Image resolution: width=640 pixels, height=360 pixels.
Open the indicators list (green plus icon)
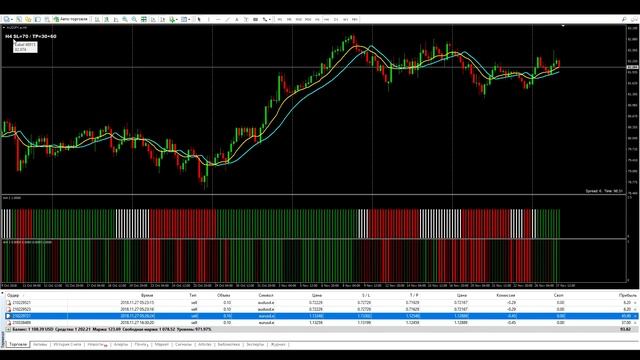tap(172, 19)
